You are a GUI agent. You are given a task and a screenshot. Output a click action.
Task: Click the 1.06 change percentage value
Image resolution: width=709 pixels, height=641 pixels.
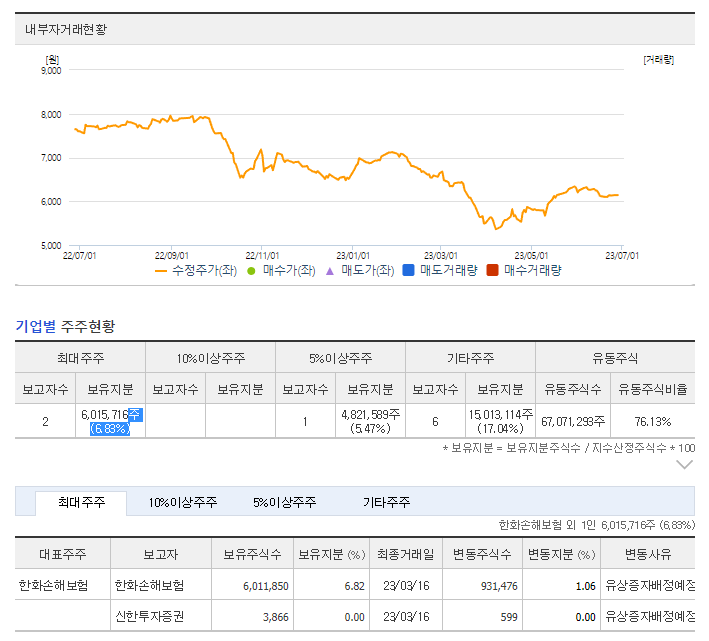click(x=586, y=586)
